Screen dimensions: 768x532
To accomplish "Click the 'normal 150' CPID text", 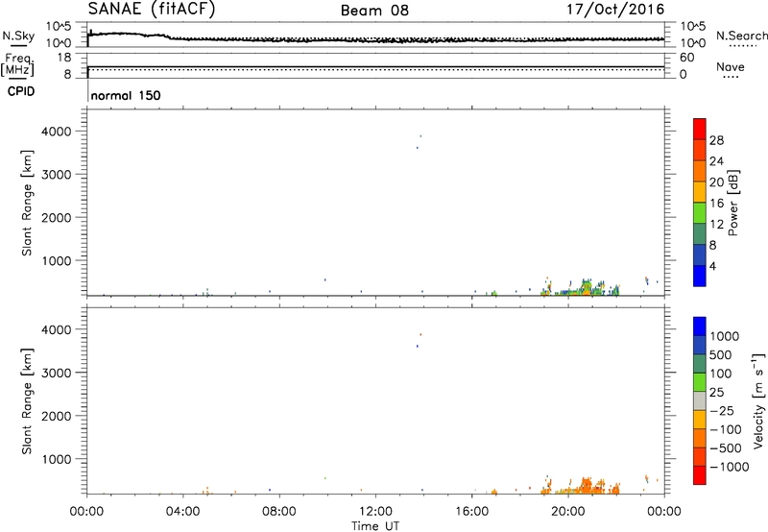I will point(126,95).
